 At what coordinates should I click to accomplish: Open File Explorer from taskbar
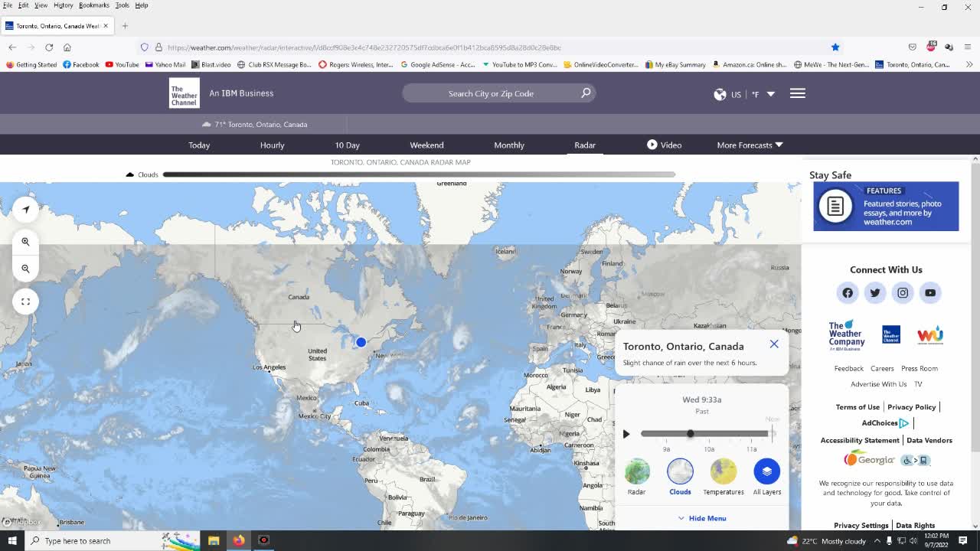[214, 540]
